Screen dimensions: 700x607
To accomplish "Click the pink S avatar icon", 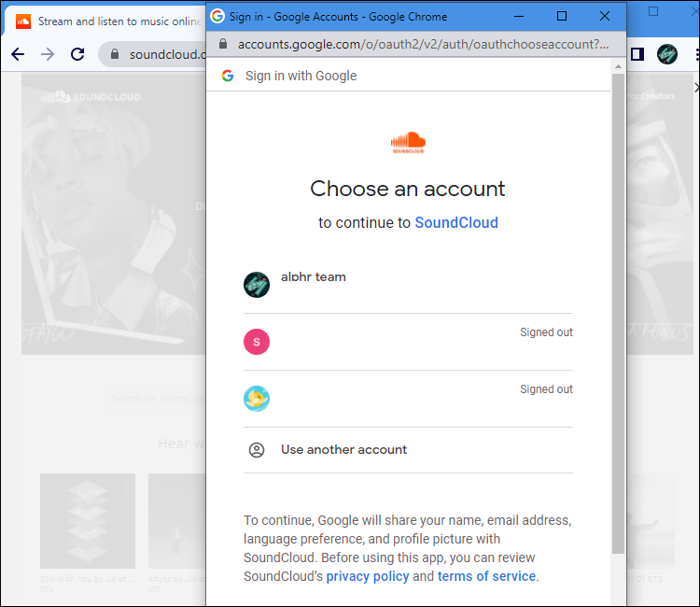I will (257, 342).
